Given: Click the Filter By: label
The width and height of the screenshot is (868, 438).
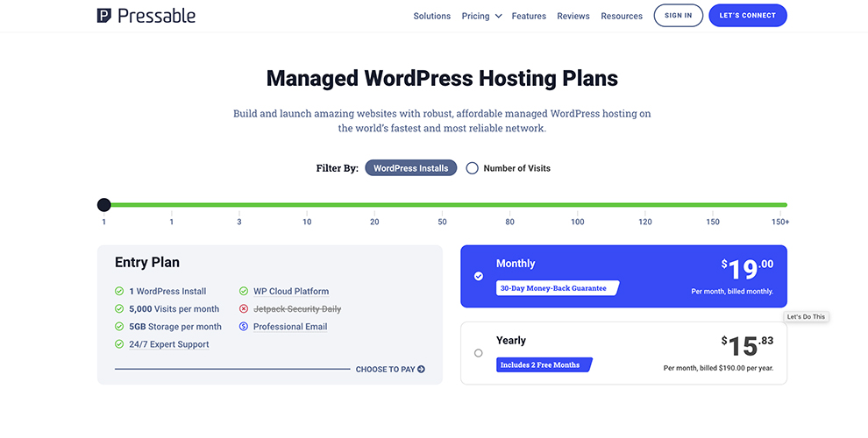Looking at the screenshot, I should tap(338, 168).
